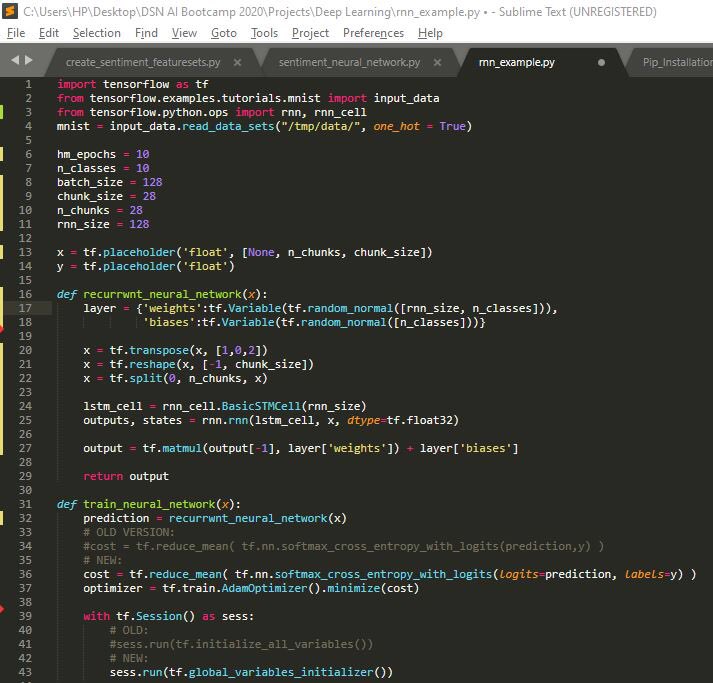The height and width of the screenshot is (683, 713).
Task: Select the rnn_example.py tab
Action: 517,62
